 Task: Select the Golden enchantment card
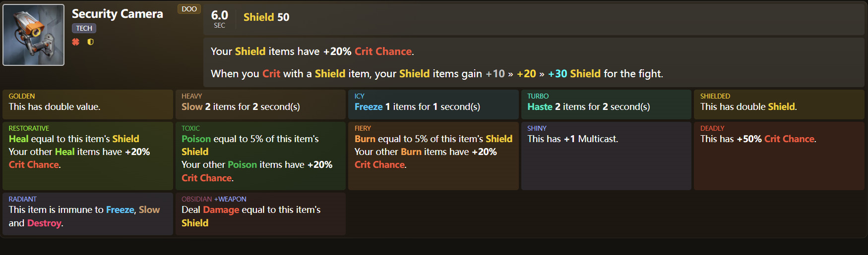pyautogui.click(x=88, y=104)
